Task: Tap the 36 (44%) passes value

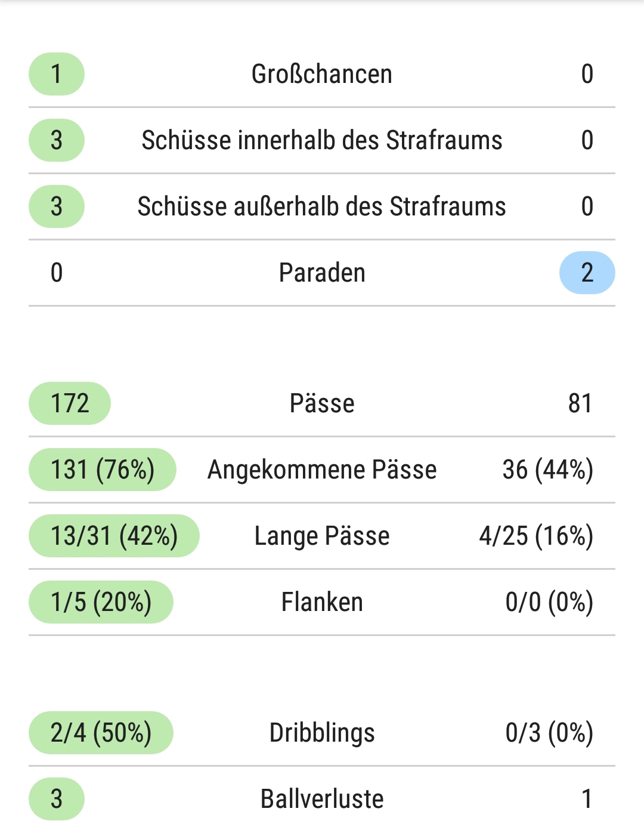Action: coord(548,470)
